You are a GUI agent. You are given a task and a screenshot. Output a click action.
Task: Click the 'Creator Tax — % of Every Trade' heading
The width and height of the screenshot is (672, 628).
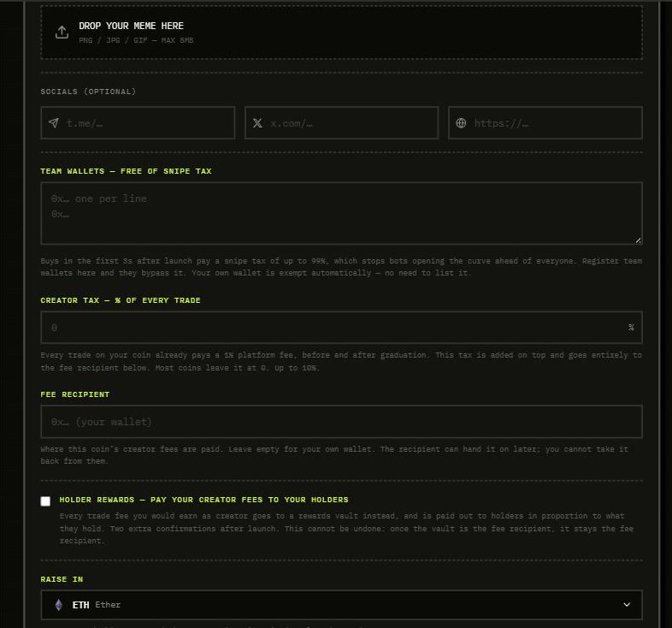pyautogui.click(x=121, y=300)
